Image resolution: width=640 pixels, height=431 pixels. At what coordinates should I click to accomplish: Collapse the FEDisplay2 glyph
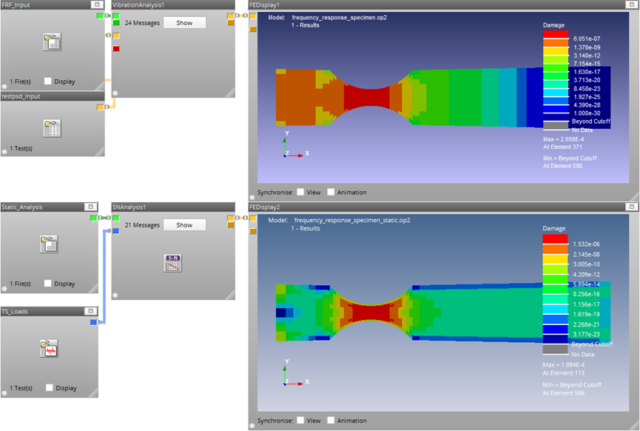click(x=631, y=207)
